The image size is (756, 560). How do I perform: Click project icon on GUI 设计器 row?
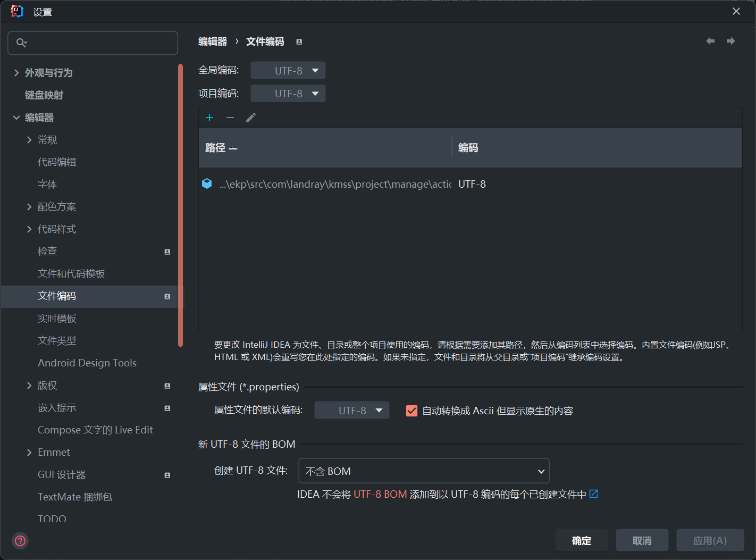click(x=167, y=475)
